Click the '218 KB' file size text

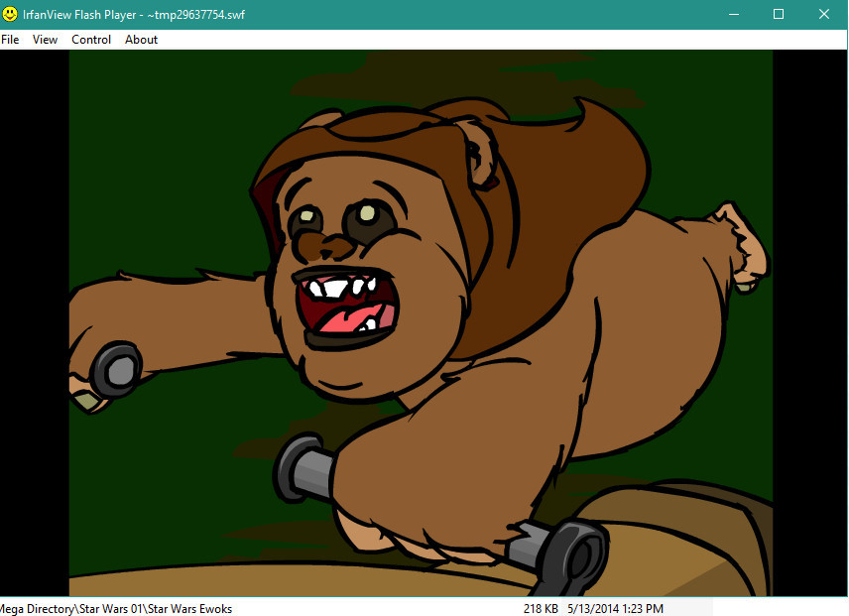(541, 609)
